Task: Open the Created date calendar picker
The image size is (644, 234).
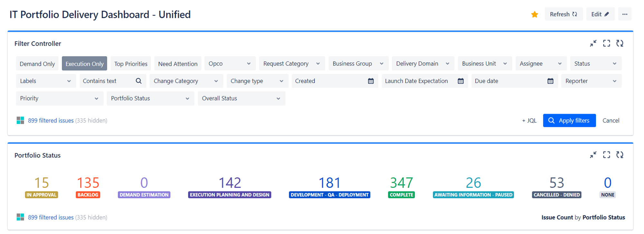Action: [x=371, y=81]
